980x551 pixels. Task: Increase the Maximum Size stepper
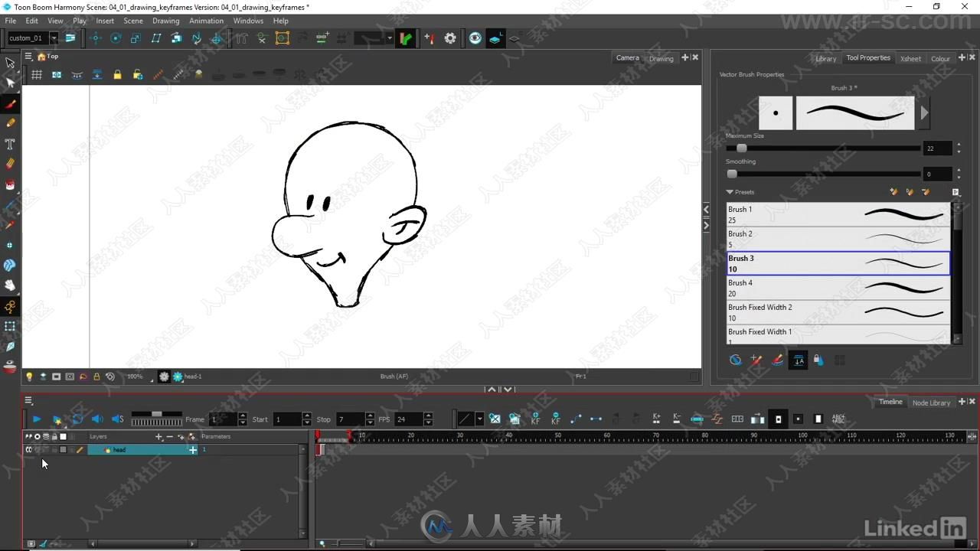(x=959, y=145)
